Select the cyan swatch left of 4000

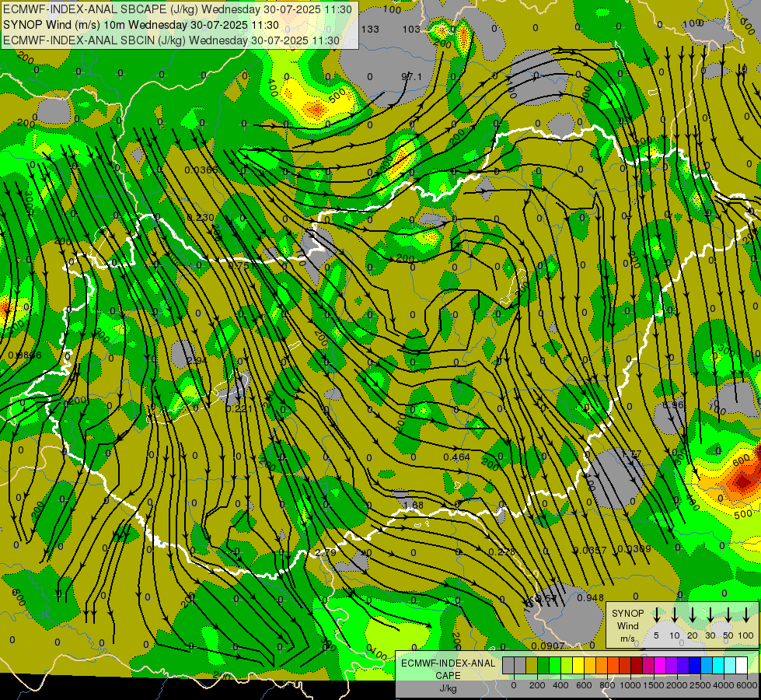point(718,665)
